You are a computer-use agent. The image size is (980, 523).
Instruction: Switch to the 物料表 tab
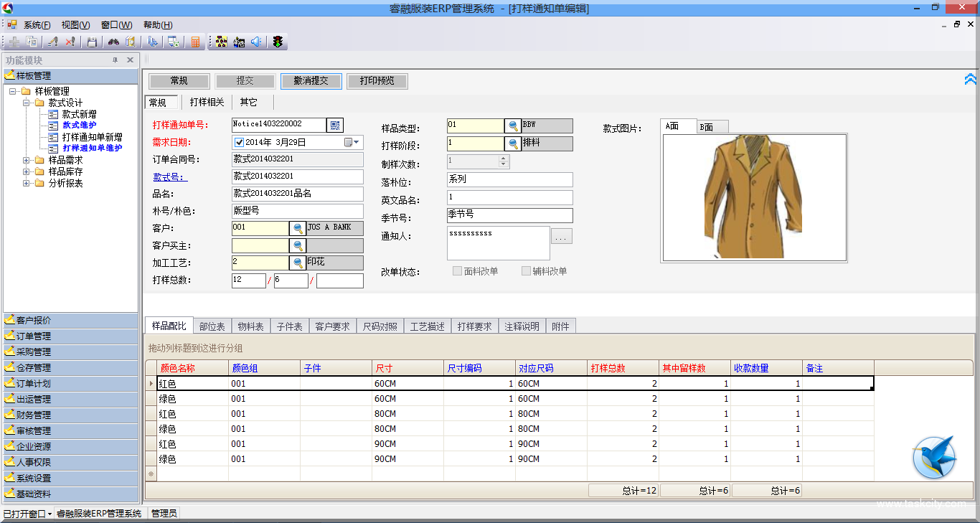(250, 326)
